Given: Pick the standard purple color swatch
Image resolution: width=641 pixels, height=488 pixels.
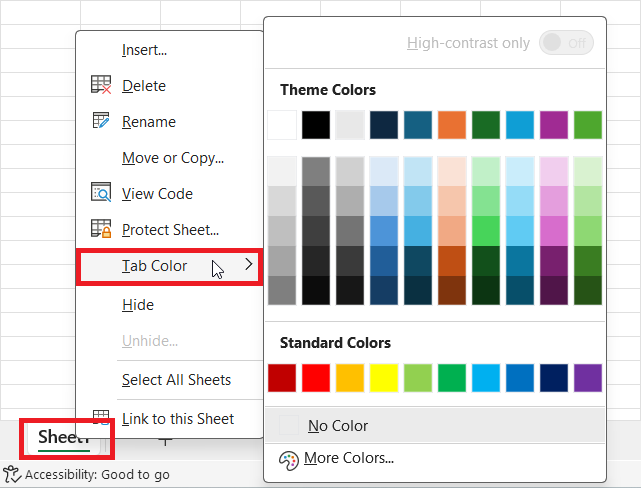Looking at the screenshot, I should 588,378.
